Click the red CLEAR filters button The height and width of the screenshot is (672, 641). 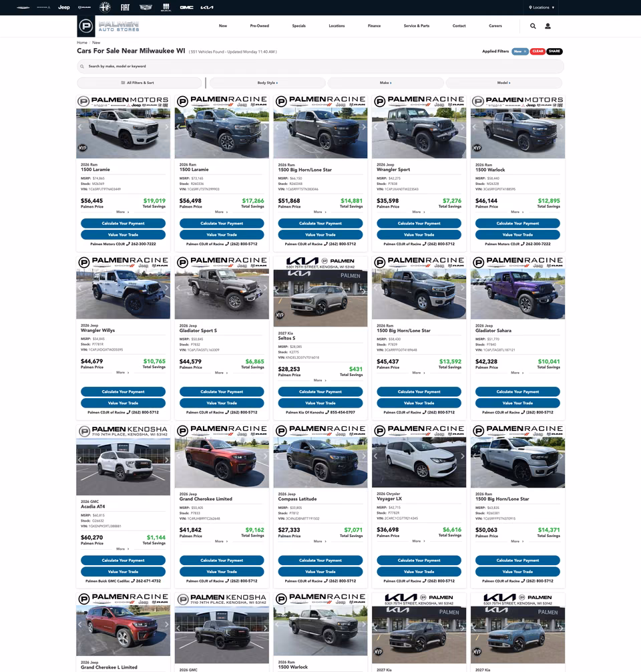click(538, 51)
